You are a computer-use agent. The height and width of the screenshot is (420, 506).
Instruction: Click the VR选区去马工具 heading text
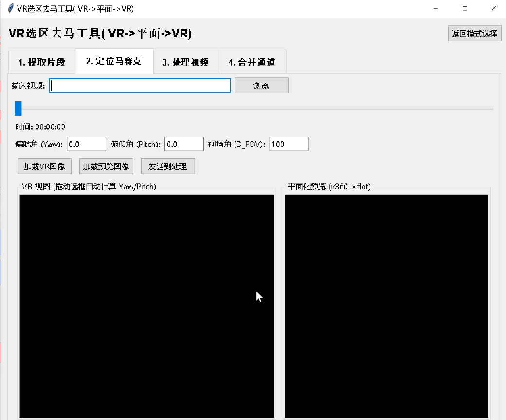tap(100, 34)
